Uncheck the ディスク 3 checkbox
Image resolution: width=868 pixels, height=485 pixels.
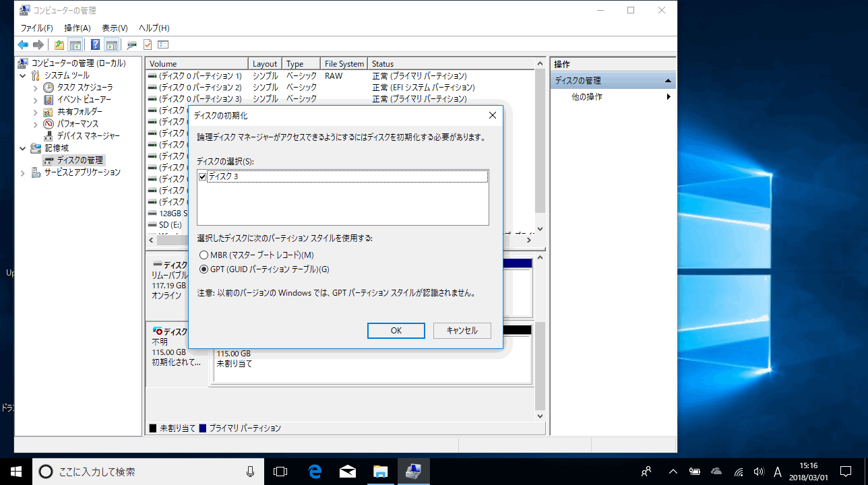[203, 176]
